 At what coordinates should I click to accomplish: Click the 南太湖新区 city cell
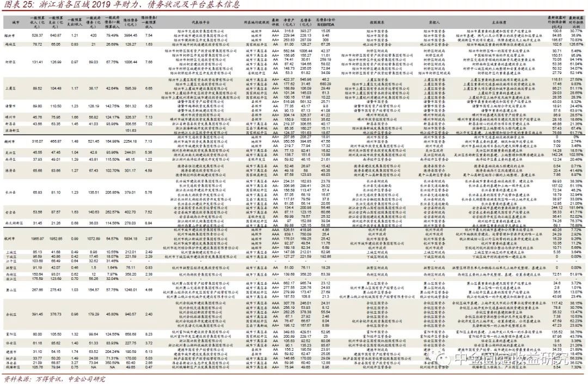[14, 223]
